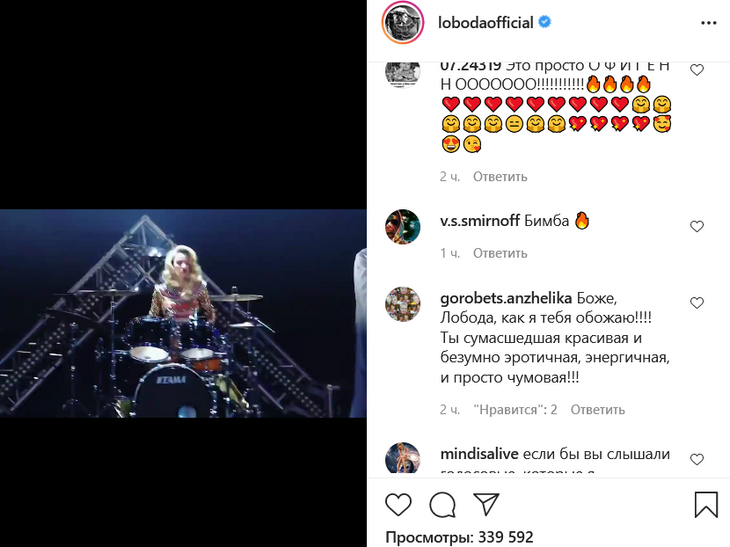
Task: Like mindisalive's comment heart
Action: pos(696,459)
